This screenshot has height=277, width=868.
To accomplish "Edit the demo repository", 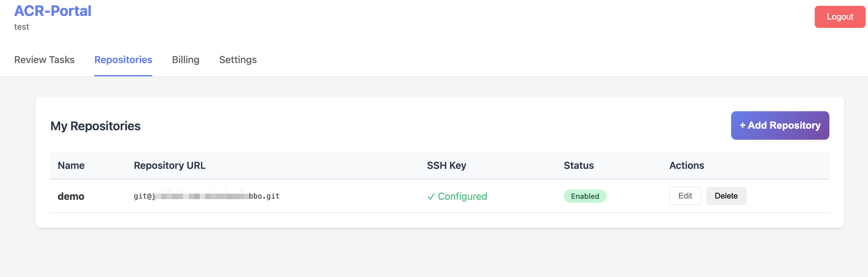I will [x=685, y=196].
